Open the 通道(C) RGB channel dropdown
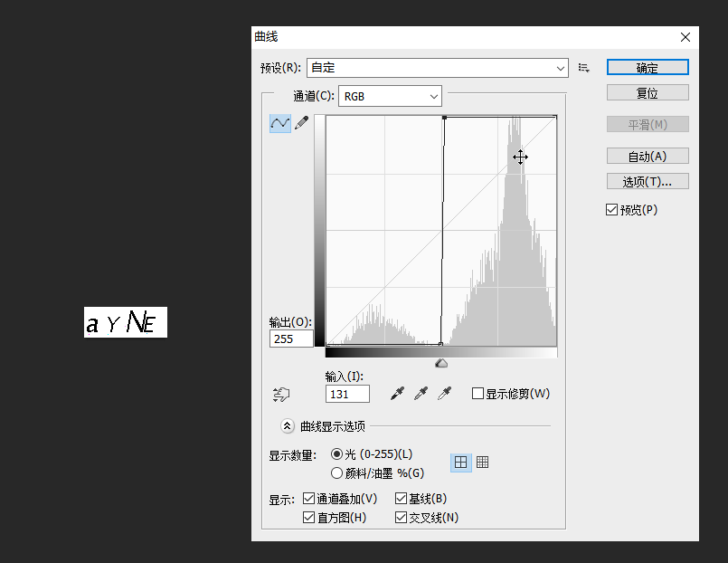 pyautogui.click(x=431, y=96)
